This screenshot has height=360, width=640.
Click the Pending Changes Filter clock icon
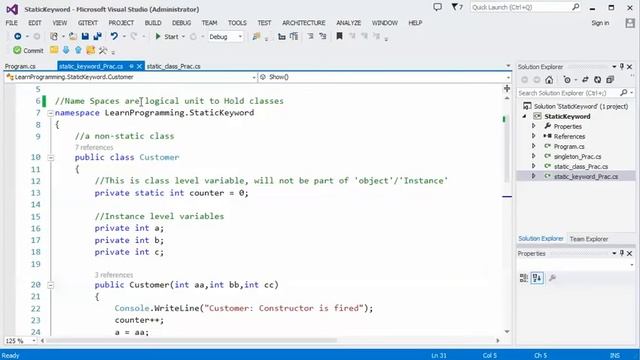[x=567, y=80]
